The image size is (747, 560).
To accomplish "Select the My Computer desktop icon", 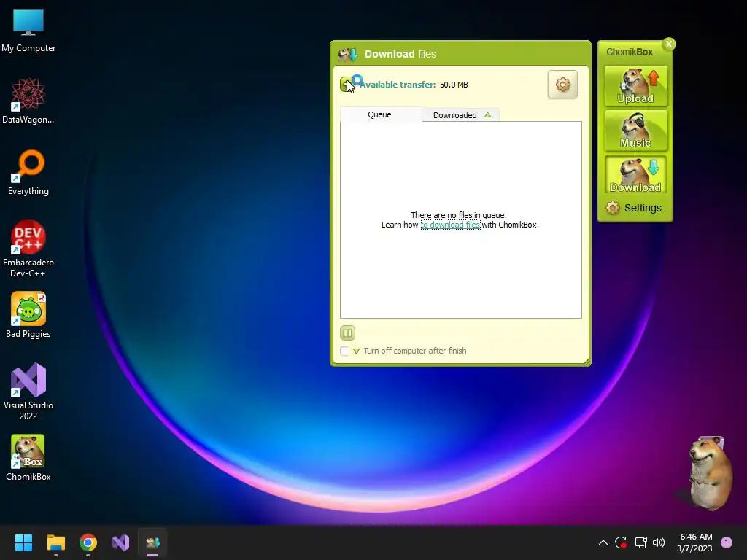I will 28,31.
